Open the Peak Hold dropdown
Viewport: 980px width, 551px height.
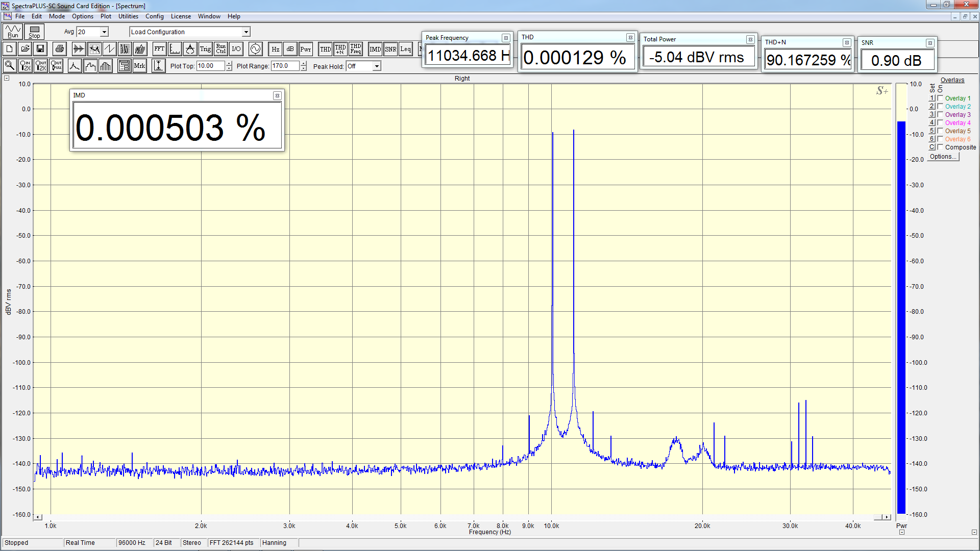point(377,66)
